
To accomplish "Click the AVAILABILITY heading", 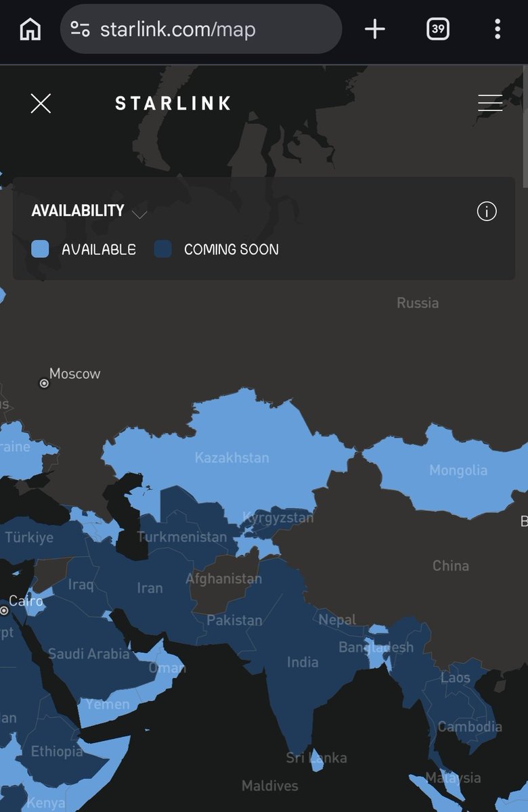I will 78,210.
